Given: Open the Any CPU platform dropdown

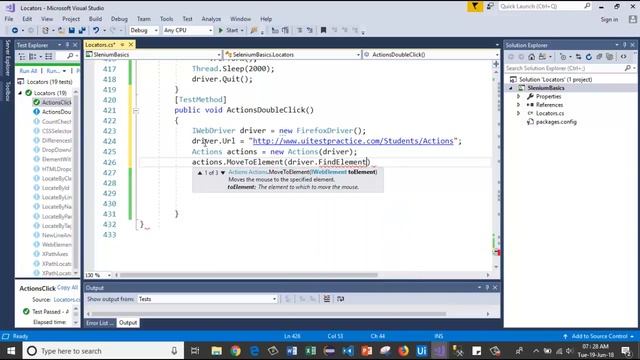Looking at the screenshot, I should [x=188, y=30].
